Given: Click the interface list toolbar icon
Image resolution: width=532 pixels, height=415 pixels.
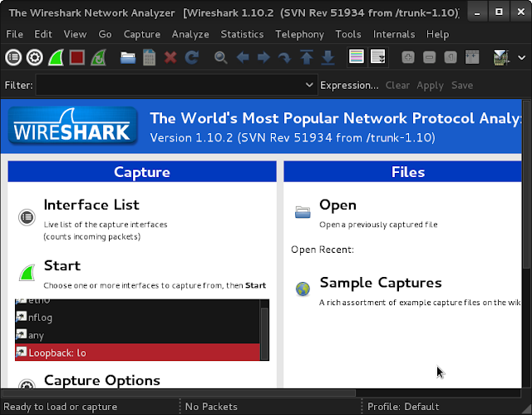Looking at the screenshot, I should 13,57.
